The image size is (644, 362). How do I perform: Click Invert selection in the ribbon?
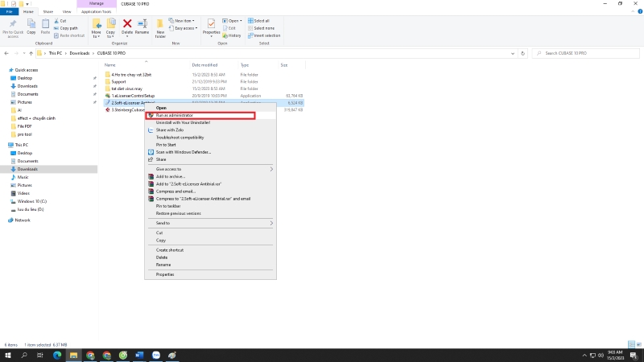point(264,35)
